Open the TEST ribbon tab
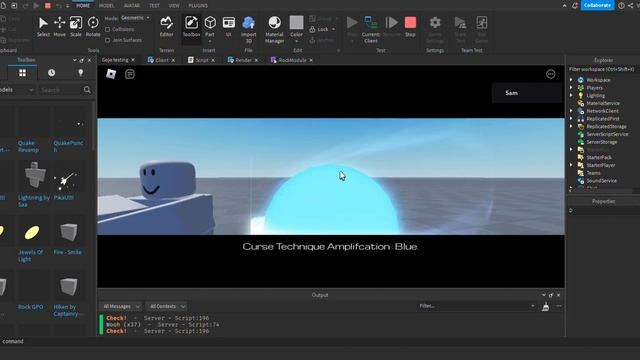 pyautogui.click(x=154, y=6)
